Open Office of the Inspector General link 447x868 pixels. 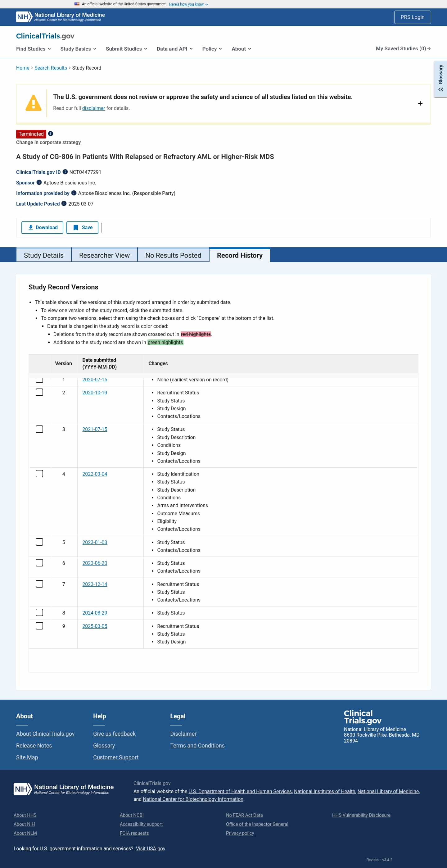257,824
